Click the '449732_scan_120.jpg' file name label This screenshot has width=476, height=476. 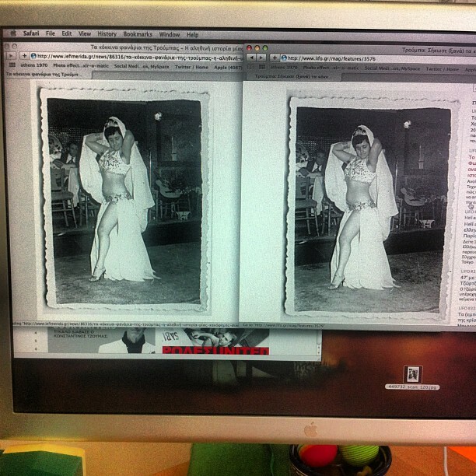click(x=412, y=387)
